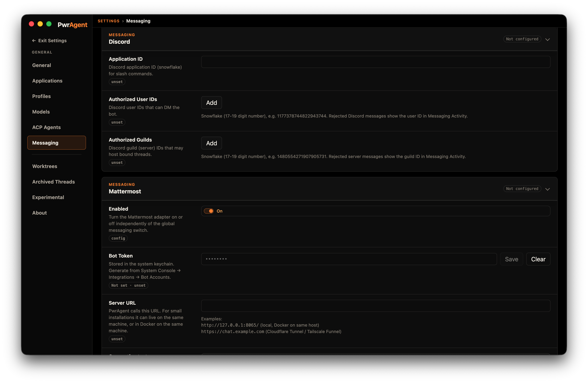
Task: Click the 'unset' tag under Authorized User IDs
Action: coord(117,122)
